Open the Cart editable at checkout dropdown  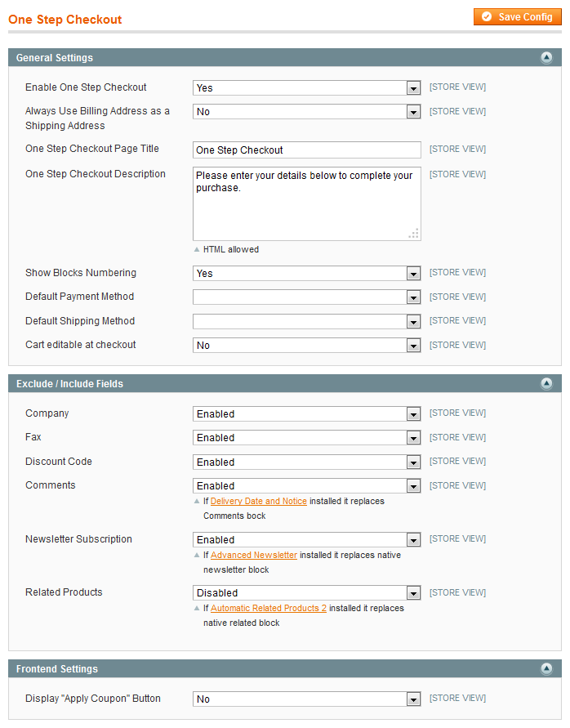click(x=307, y=346)
